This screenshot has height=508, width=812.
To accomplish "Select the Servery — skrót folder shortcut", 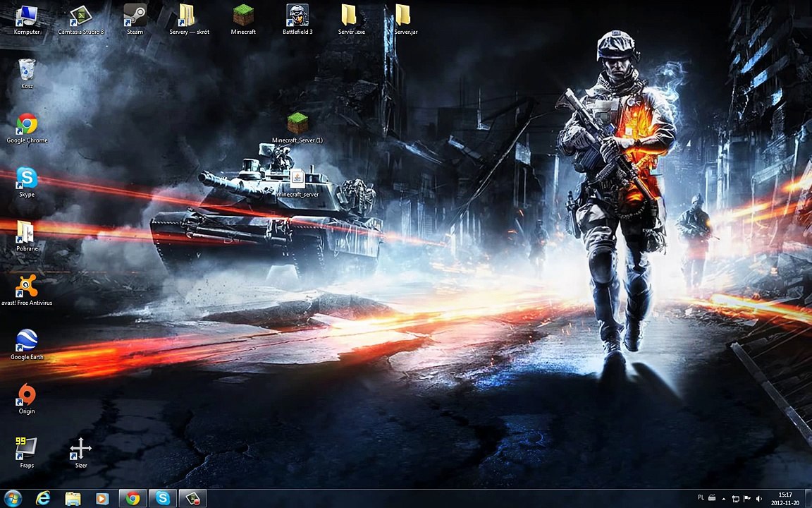I will point(189,20).
